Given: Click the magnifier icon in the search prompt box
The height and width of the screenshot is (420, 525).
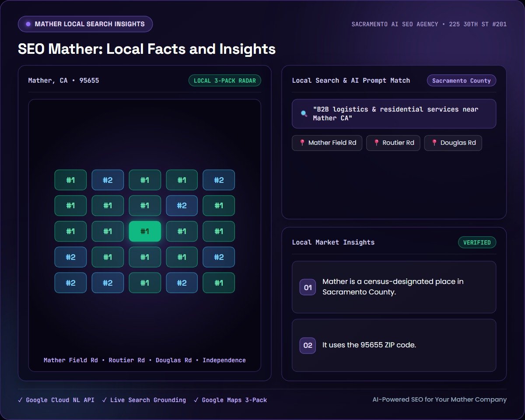Looking at the screenshot, I should tap(304, 114).
